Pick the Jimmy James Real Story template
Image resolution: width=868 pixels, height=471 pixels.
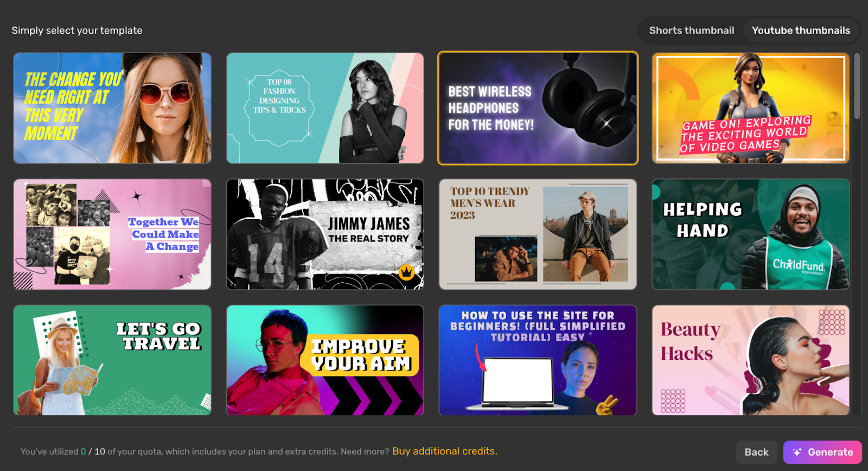coord(325,234)
